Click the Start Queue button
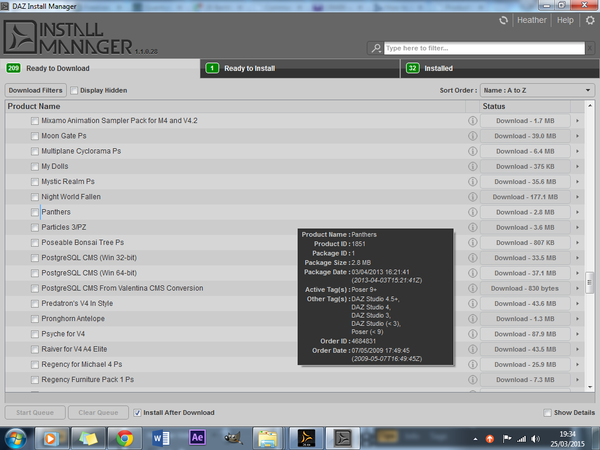This screenshot has width=600, height=450. click(35, 412)
